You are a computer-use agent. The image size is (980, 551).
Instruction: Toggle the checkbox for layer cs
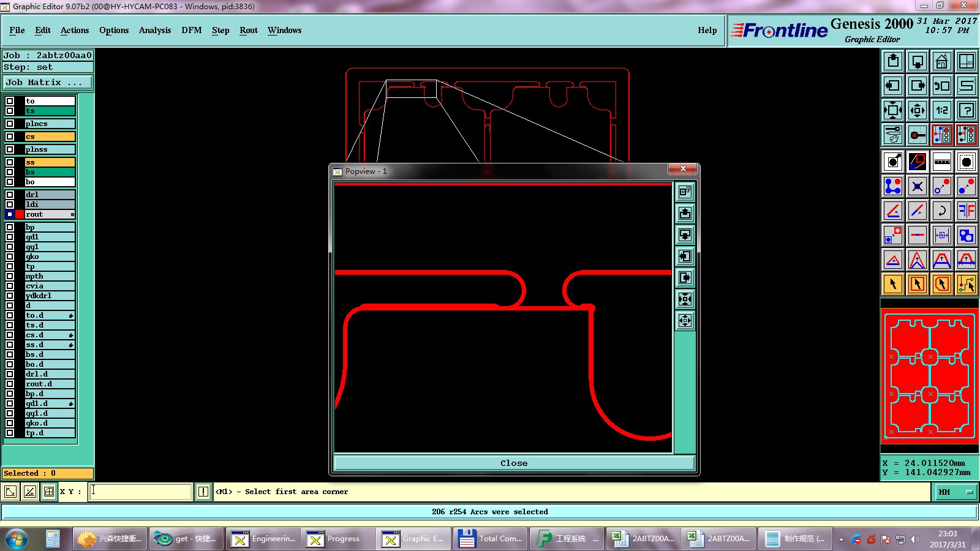pyautogui.click(x=10, y=137)
